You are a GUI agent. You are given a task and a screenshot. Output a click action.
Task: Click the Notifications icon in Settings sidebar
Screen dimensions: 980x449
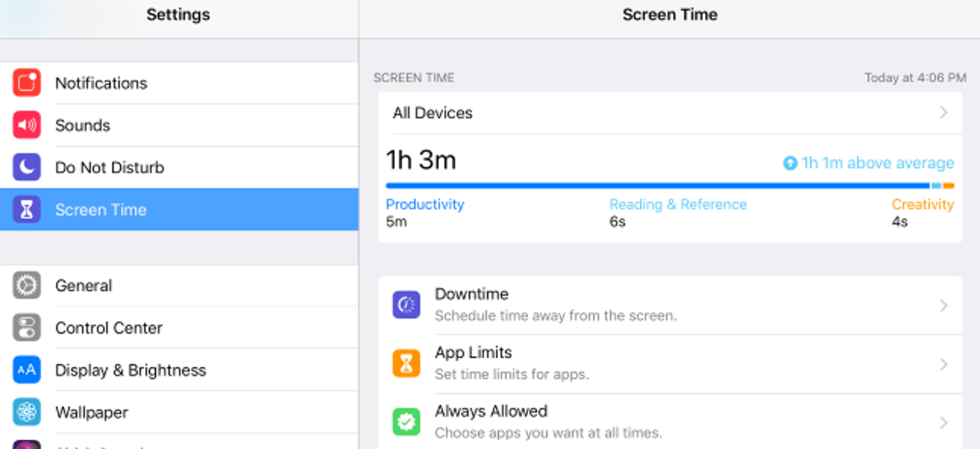pos(26,83)
